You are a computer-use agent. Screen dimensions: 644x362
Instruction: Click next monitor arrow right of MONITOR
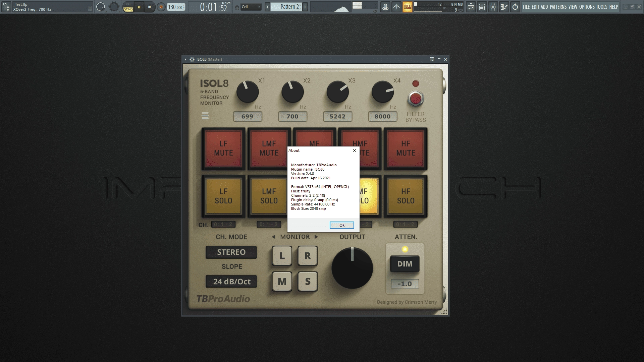(316, 237)
